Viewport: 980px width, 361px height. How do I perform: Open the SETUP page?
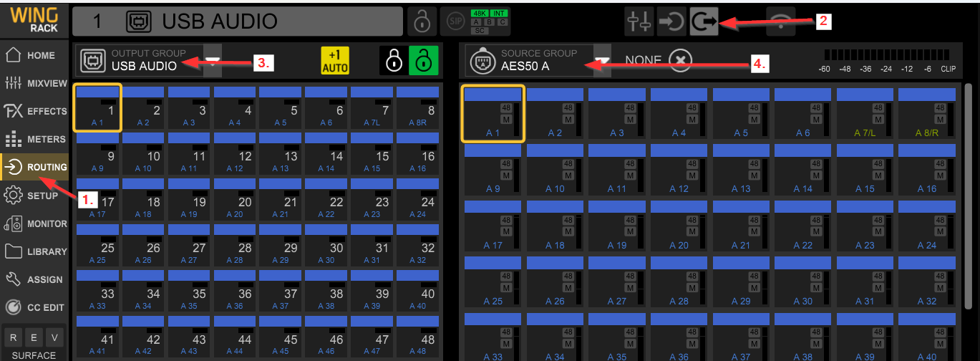click(34, 196)
